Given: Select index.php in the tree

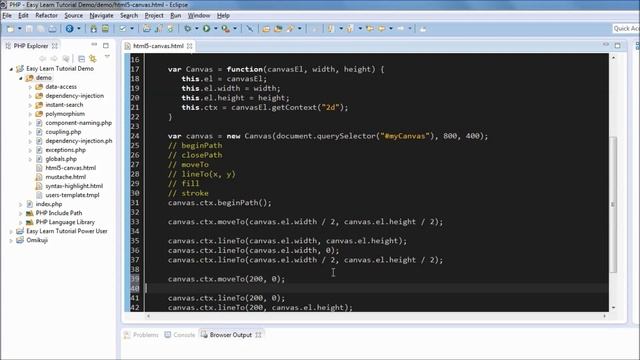Looking at the screenshot, I should [x=49, y=204].
